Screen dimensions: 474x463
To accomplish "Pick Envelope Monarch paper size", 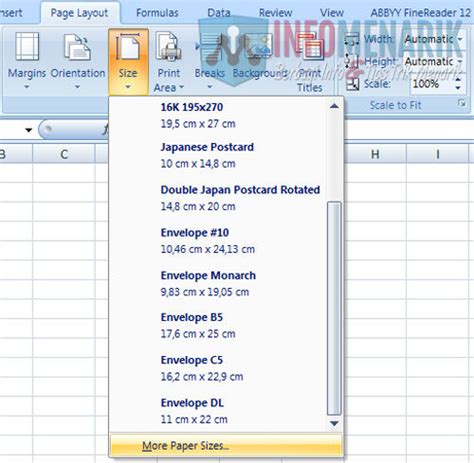I will pyautogui.click(x=218, y=284).
